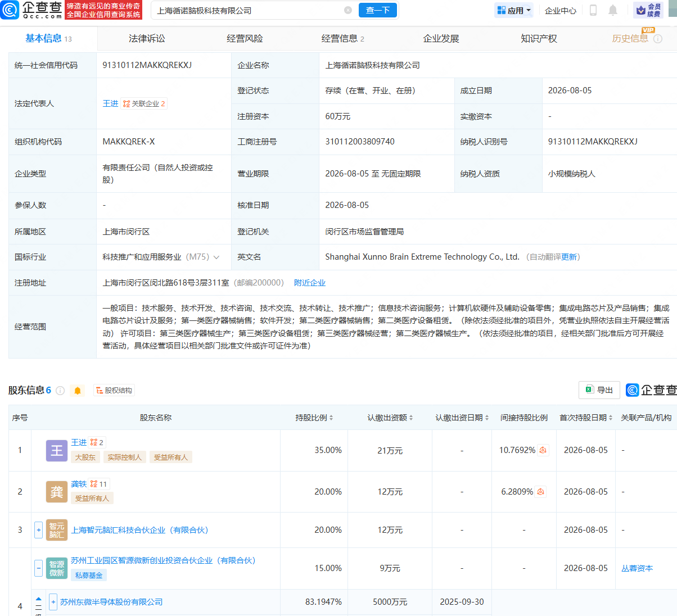Screen dimensions: 677x616
Task: Open the 应用 dropdown menu
Action: coord(514,10)
